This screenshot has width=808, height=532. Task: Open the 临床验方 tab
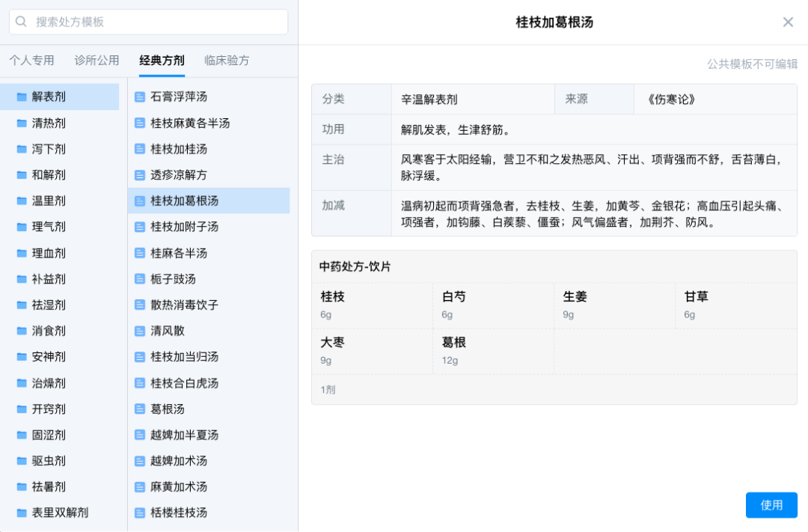(x=227, y=61)
